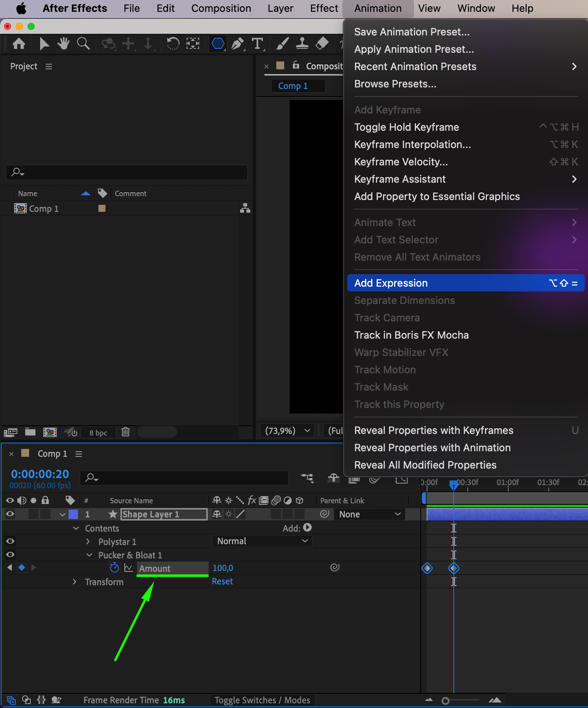
Task: Select the Pen tool in toolbar
Action: pyautogui.click(x=237, y=43)
